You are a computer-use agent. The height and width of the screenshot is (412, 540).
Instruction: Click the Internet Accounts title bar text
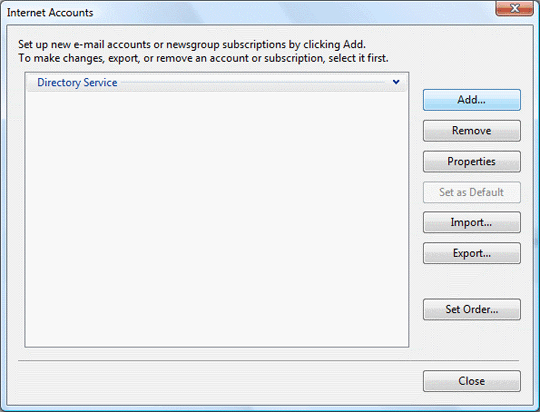coord(50,13)
